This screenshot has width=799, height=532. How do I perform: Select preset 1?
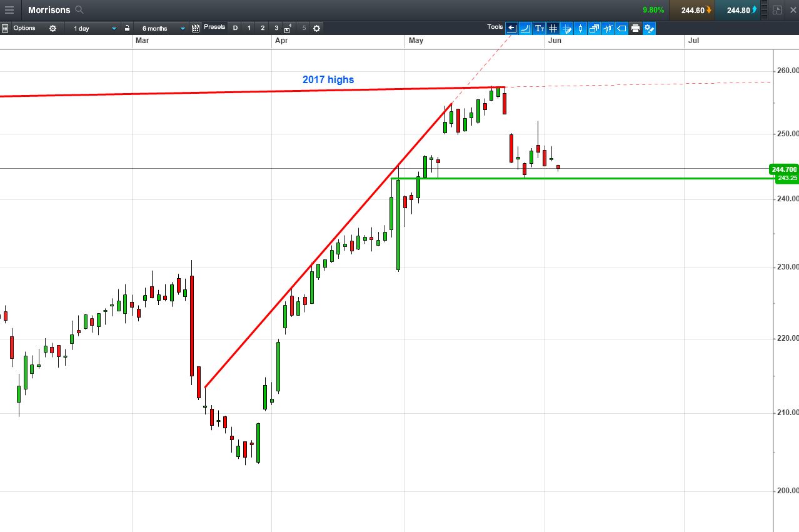click(249, 28)
